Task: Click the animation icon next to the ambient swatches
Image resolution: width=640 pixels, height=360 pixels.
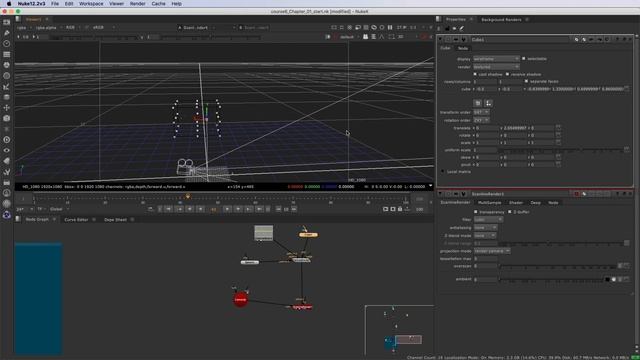Action: pyautogui.click(x=626, y=279)
